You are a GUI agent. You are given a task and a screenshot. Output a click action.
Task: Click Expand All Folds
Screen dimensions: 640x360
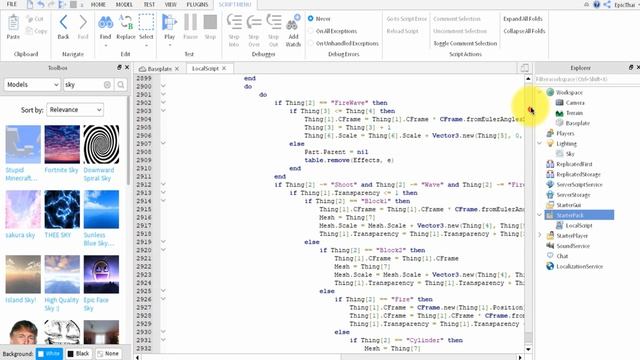click(x=523, y=19)
